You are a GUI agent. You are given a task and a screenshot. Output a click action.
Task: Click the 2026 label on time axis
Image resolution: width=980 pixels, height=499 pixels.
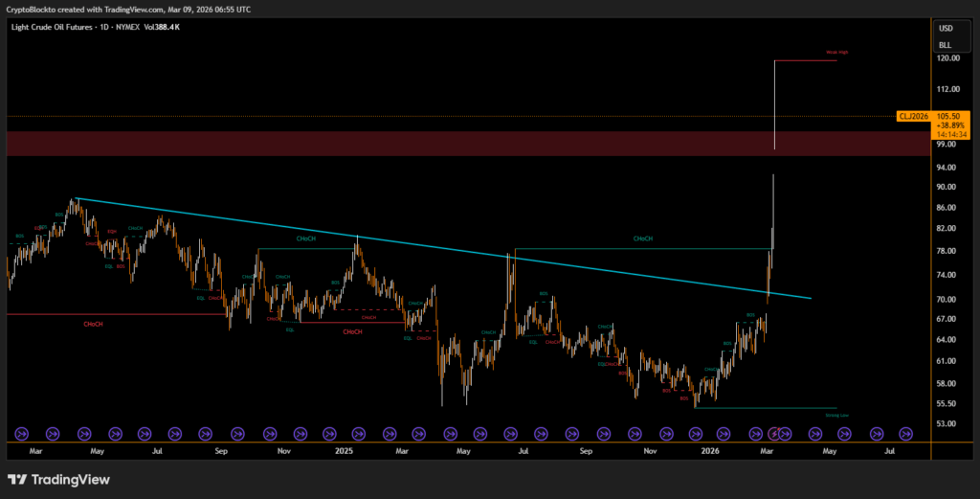click(709, 449)
